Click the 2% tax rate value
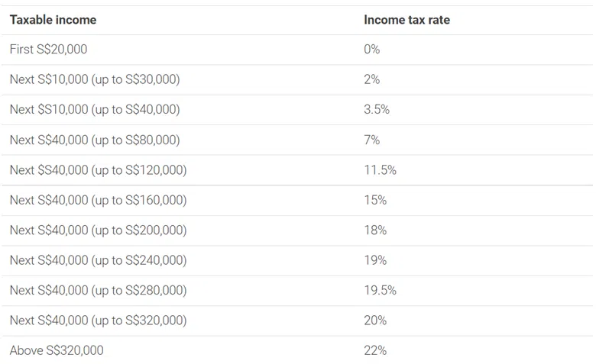 coord(372,79)
